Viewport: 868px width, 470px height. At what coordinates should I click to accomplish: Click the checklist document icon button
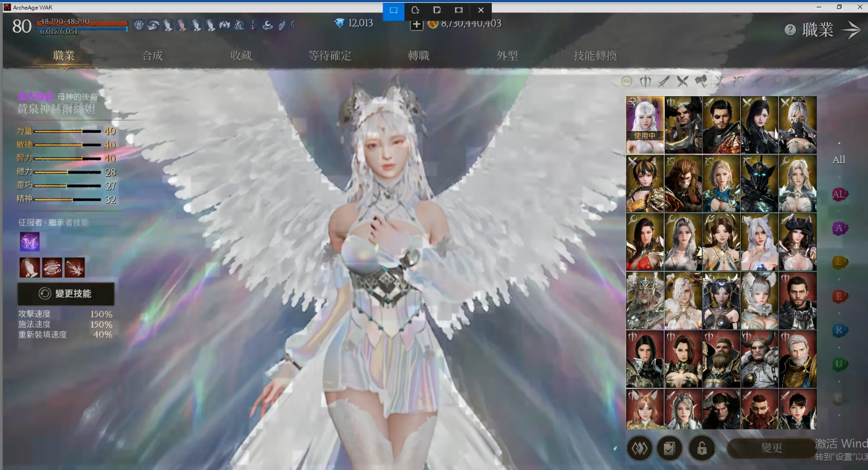(x=669, y=448)
